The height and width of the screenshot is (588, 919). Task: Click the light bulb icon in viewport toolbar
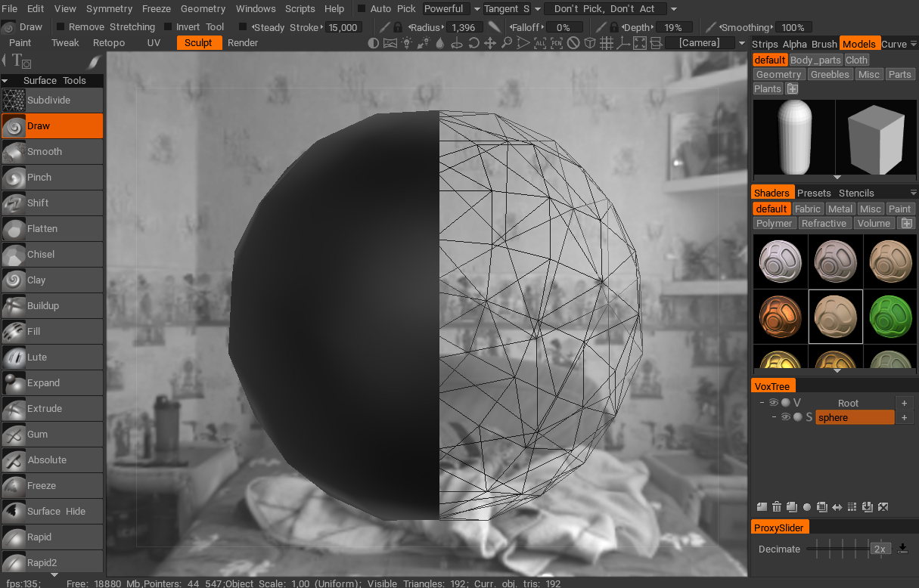[408, 43]
